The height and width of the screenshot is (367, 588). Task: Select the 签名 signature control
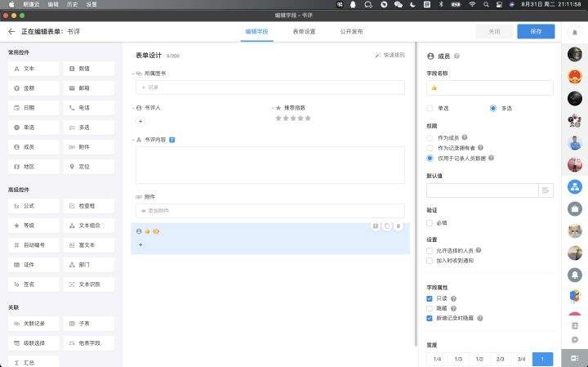(x=33, y=284)
